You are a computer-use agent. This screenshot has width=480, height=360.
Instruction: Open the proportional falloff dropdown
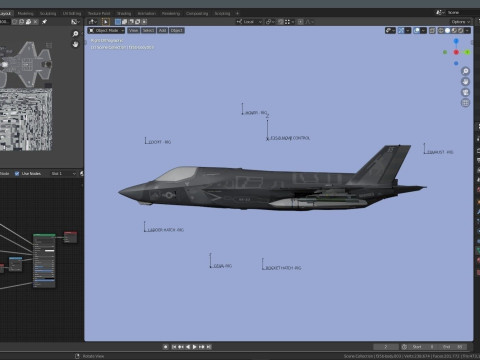(x=309, y=22)
